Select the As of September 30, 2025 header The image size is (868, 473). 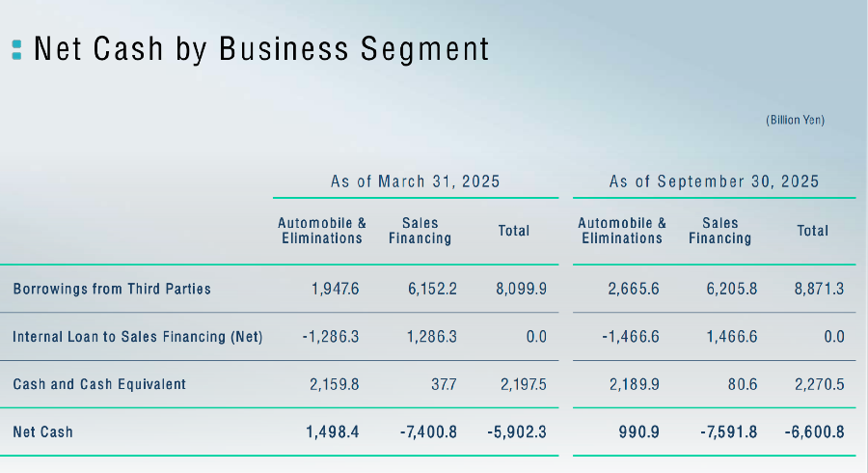714,181
